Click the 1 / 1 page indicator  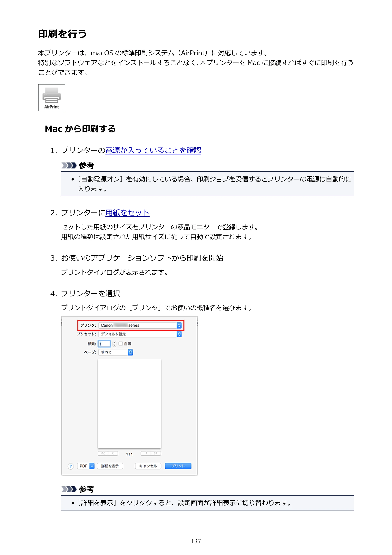129,454
